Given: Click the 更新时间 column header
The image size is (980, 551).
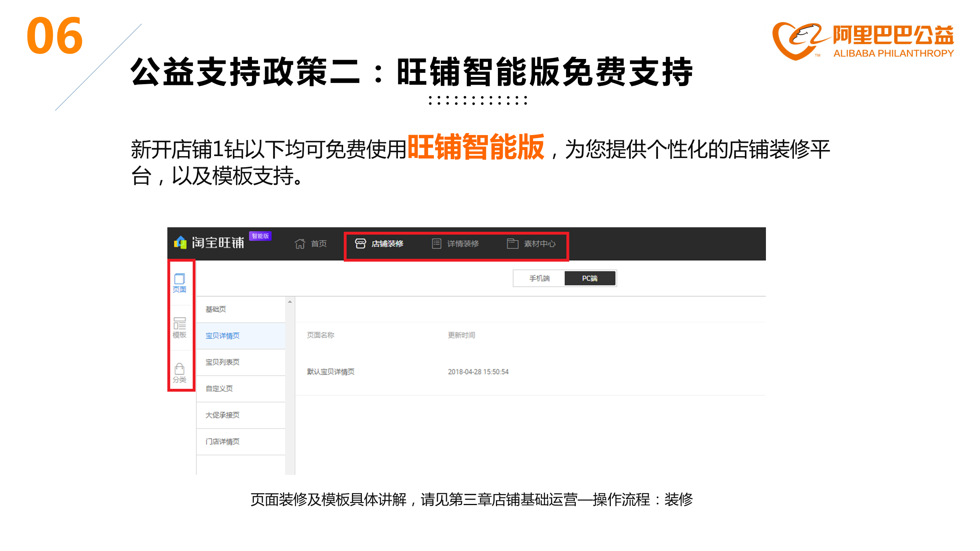Looking at the screenshot, I should 461,335.
